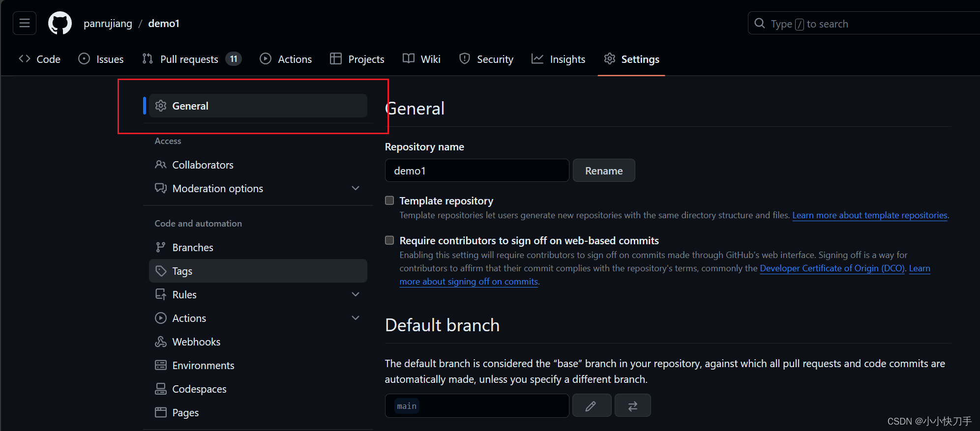Open Tags settings page
Viewport: 980px width, 431px height.
258,271
